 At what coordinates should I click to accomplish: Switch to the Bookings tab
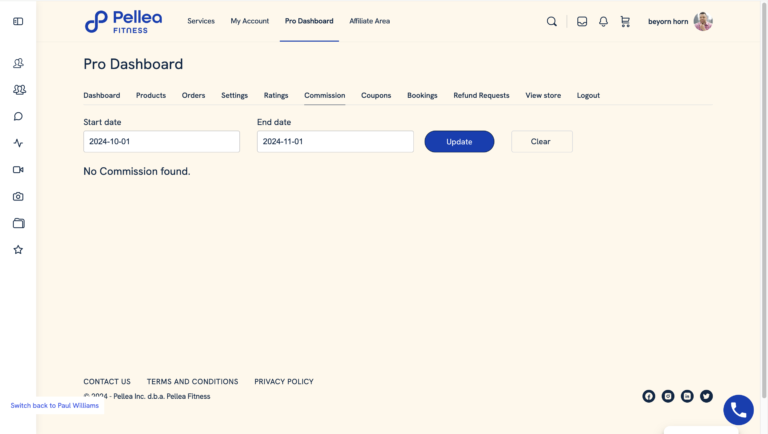click(422, 96)
